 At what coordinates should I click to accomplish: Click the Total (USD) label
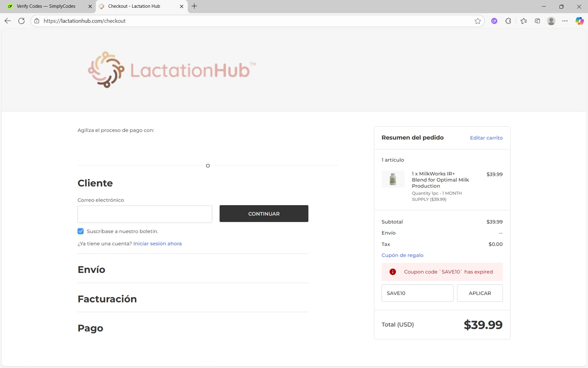pyautogui.click(x=397, y=325)
